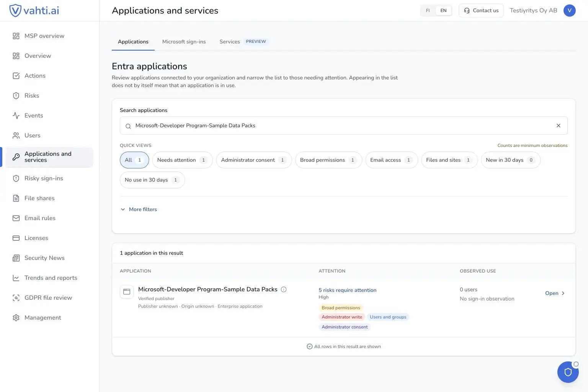Click the Events pulse icon
Screen dimensions: 588x392
click(16, 116)
